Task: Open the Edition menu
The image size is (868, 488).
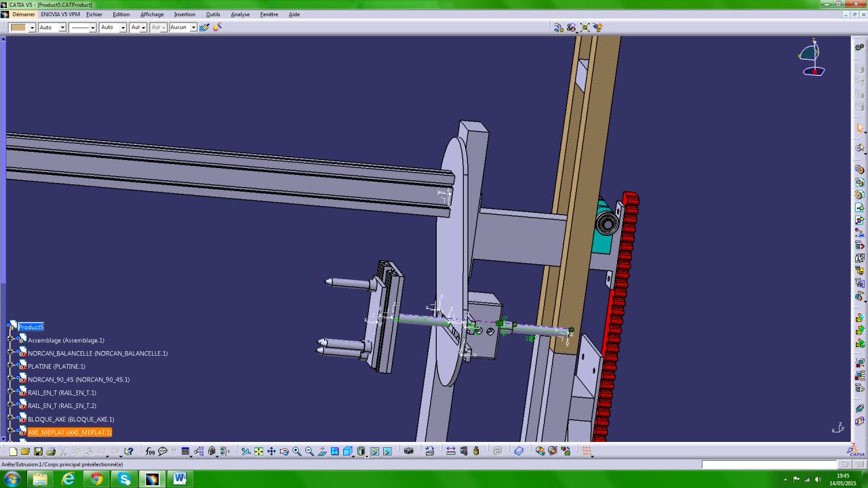Action: click(x=121, y=14)
